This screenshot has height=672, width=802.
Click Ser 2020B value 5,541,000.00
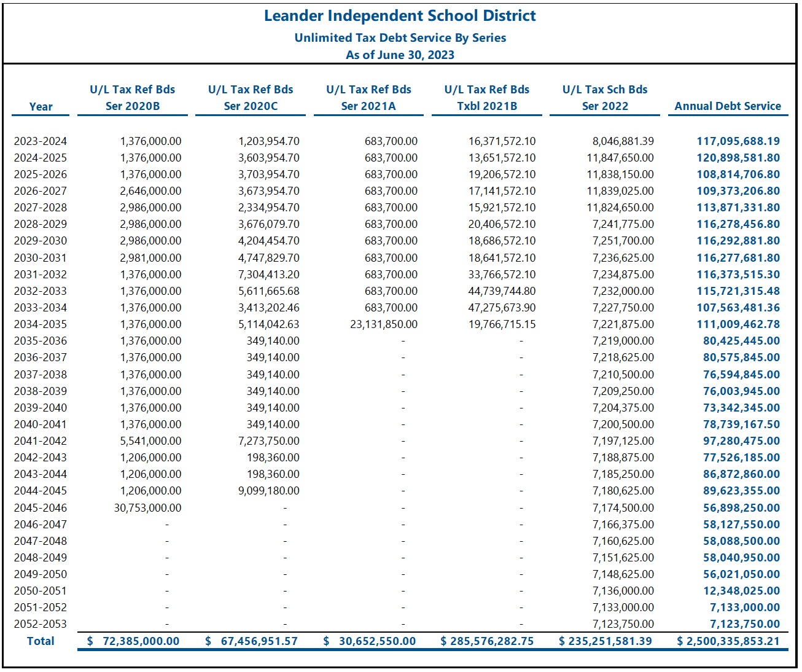(150, 441)
